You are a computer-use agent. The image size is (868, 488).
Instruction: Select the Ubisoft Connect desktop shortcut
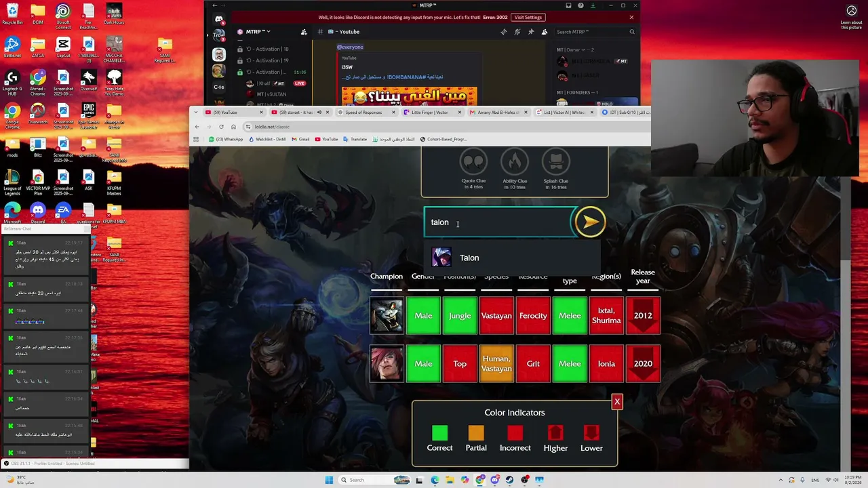63,17
